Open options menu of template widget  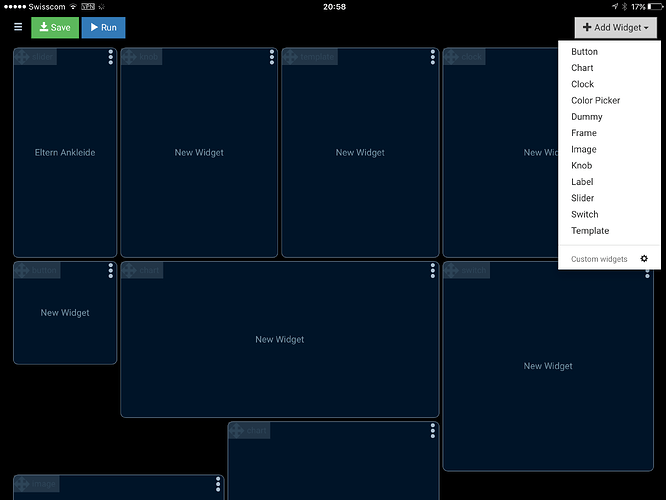tap(433, 57)
